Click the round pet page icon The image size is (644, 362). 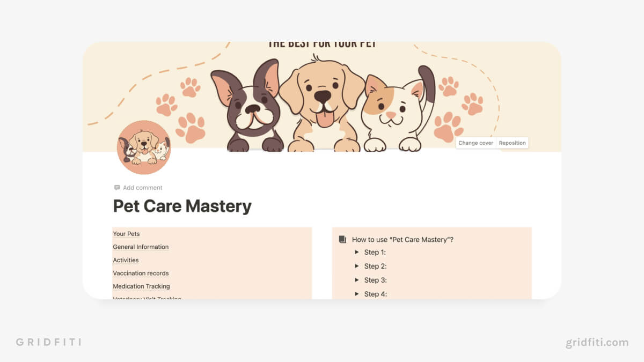(x=144, y=147)
